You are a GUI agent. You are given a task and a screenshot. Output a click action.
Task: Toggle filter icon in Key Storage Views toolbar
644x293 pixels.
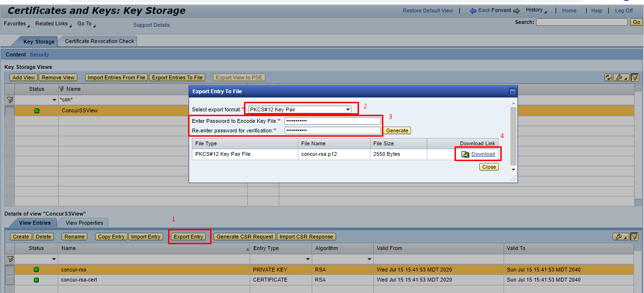click(635, 77)
